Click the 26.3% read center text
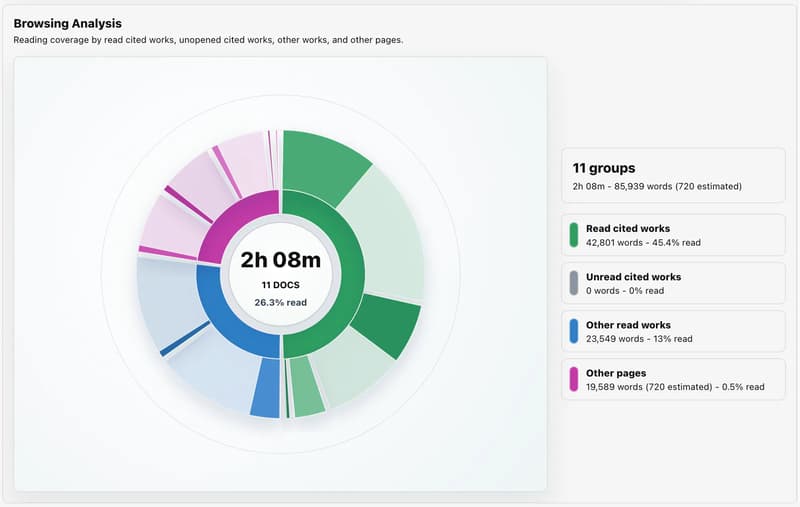Image resolution: width=800 pixels, height=507 pixels. [x=281, y=302]
